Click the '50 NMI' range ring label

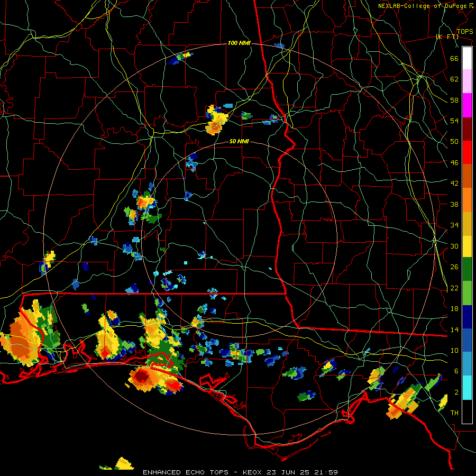(x=239, y=141)
